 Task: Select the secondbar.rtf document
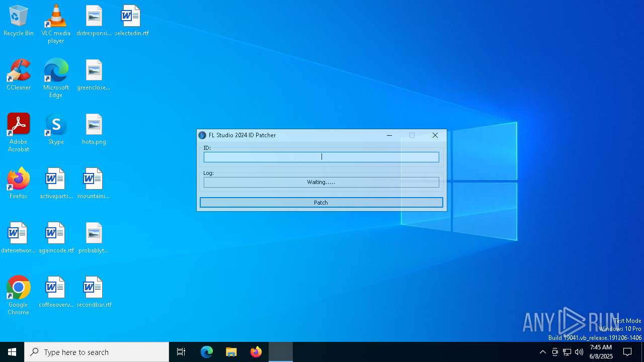point(94,293)
